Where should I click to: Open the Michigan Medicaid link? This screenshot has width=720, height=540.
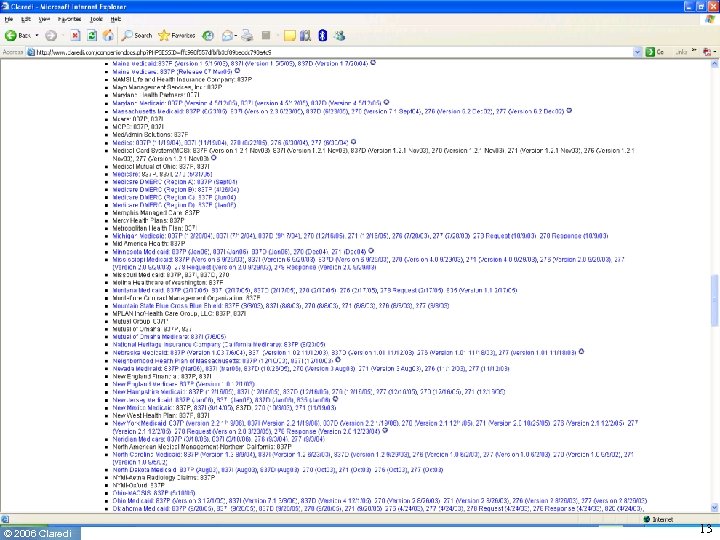pos(360,236)
